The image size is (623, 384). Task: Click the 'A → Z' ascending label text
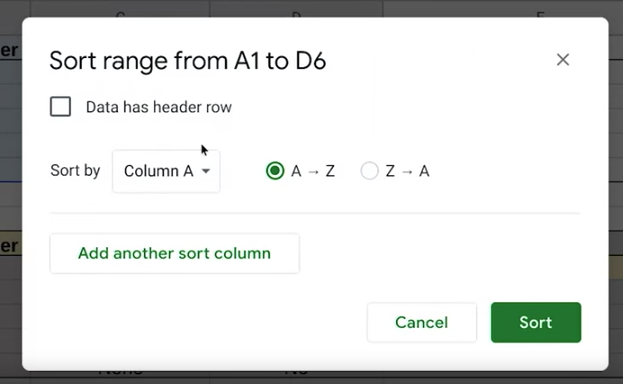[313, 171]
